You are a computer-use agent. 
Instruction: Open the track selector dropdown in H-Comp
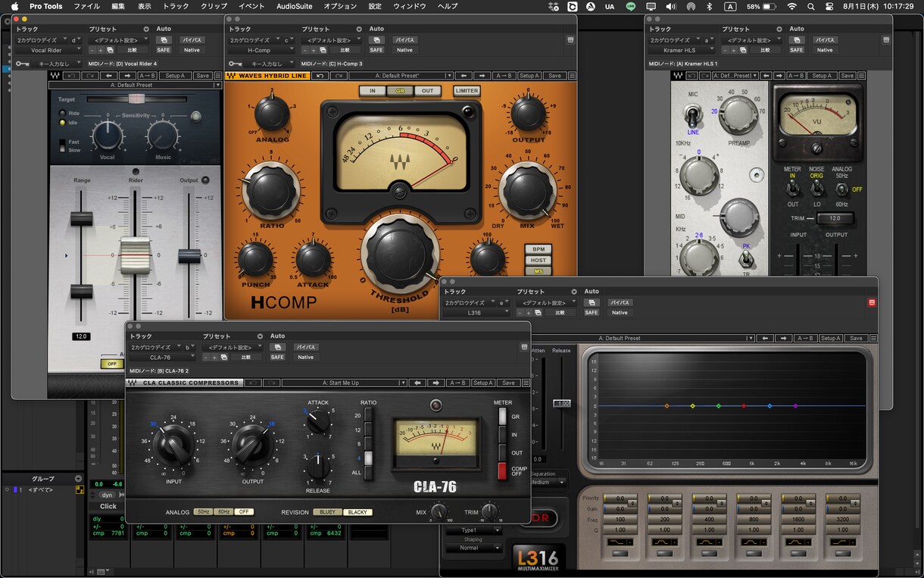pos(254,40)
